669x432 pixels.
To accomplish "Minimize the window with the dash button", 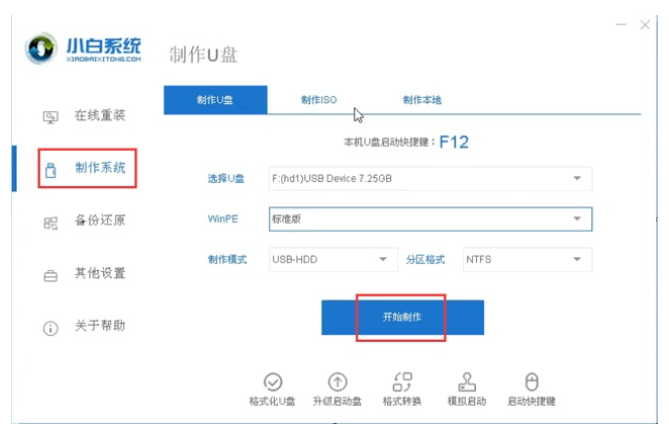I will (x=621, y=25).
